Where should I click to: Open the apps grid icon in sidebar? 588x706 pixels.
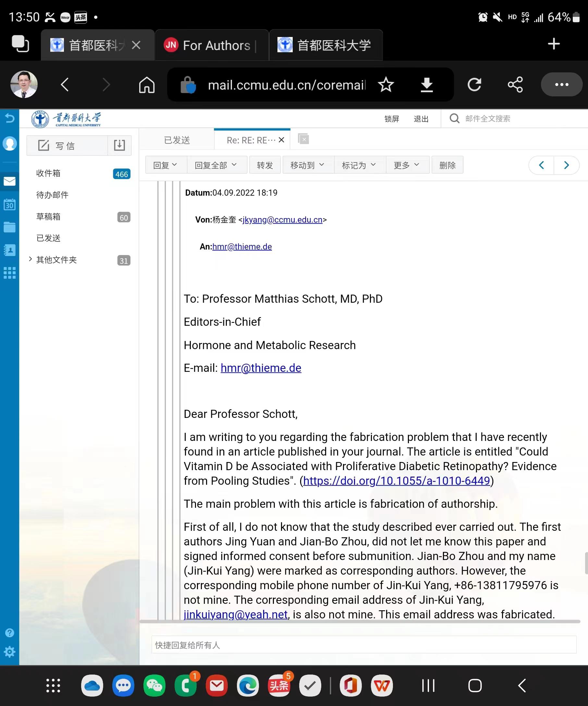click(9, 273)
